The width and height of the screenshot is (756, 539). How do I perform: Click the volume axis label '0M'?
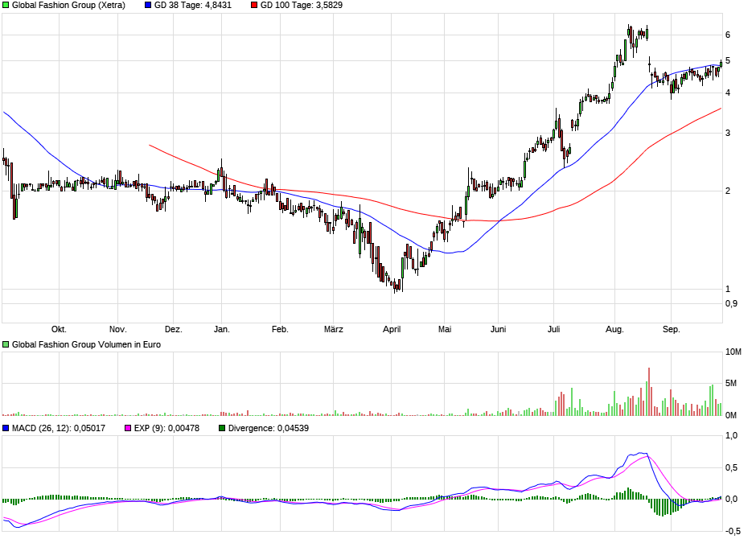coord(731,416)
